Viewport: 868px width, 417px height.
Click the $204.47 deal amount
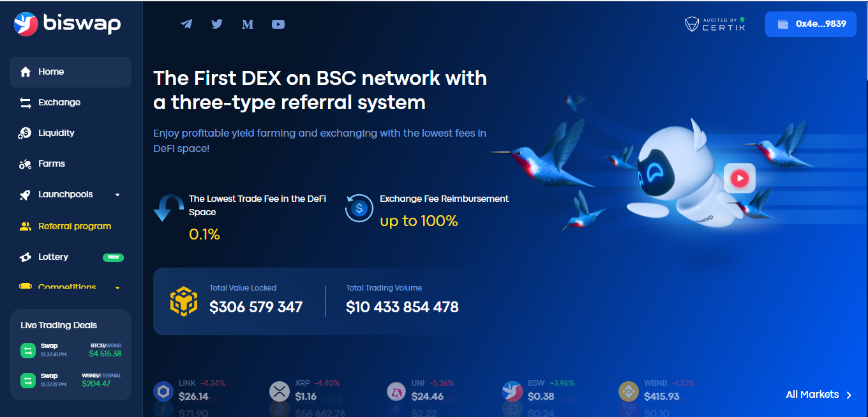pyautogui.click(x=96, y=384)
